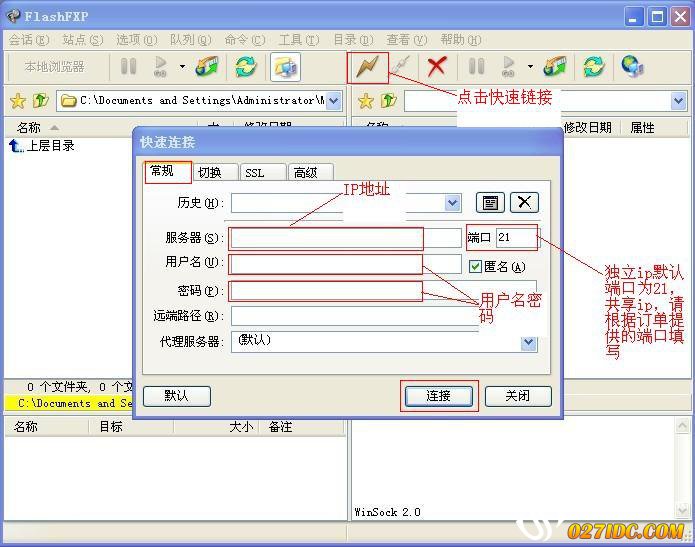
Task: Click the disconnect plug icon
Action: point(402,66)
